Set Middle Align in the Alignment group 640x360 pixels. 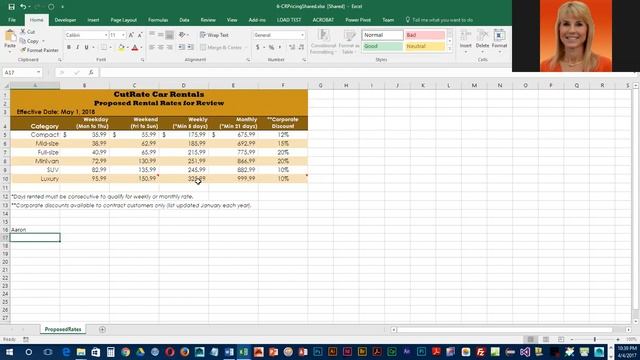coord(161,35)
